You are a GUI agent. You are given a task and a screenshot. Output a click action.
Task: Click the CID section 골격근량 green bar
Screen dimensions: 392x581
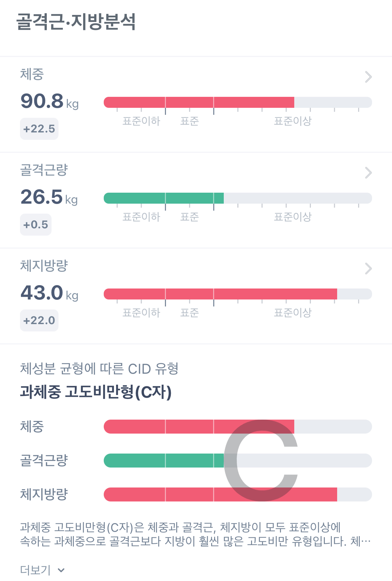pos(164,461)
